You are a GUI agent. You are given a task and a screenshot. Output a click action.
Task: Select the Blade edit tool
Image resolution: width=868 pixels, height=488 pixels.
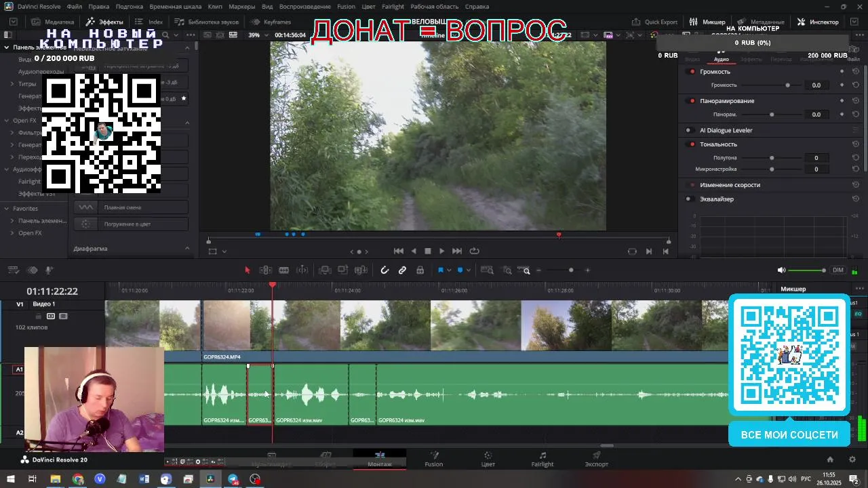click(x=302, y=270)
